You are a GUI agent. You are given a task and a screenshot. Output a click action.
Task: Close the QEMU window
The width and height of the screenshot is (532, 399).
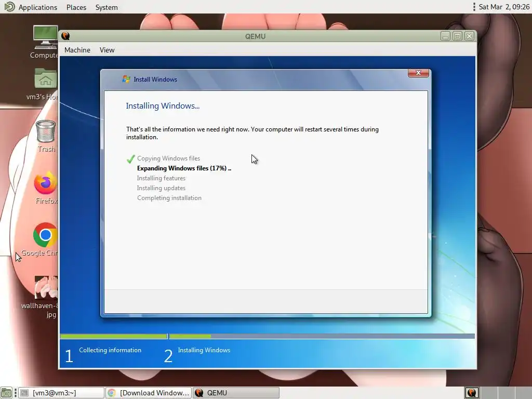point(469,36)
